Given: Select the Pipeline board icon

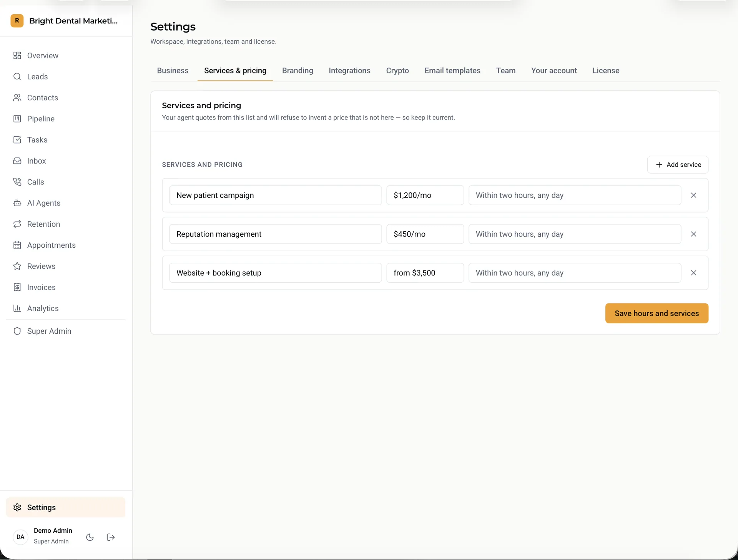Looking at the screenshot, I should click(x=17, y=119).
